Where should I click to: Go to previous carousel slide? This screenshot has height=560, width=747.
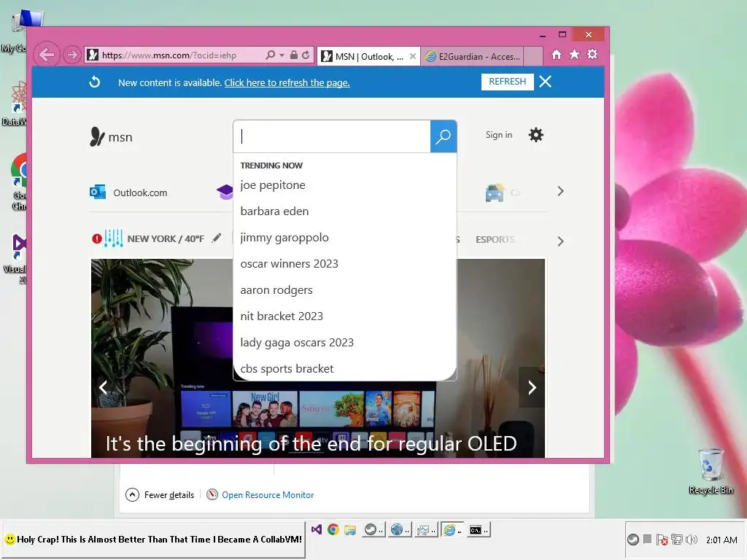(x=103, y=387)
